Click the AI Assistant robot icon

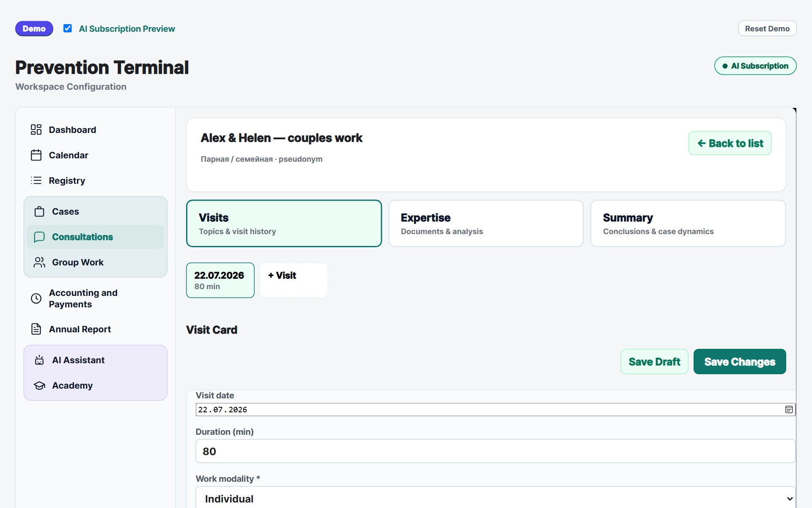pos(39,360)
